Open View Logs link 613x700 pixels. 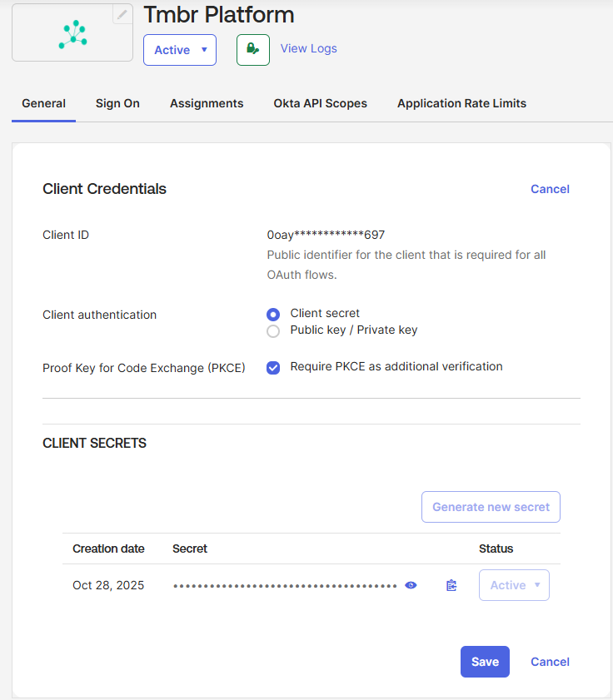pos(309,48)
